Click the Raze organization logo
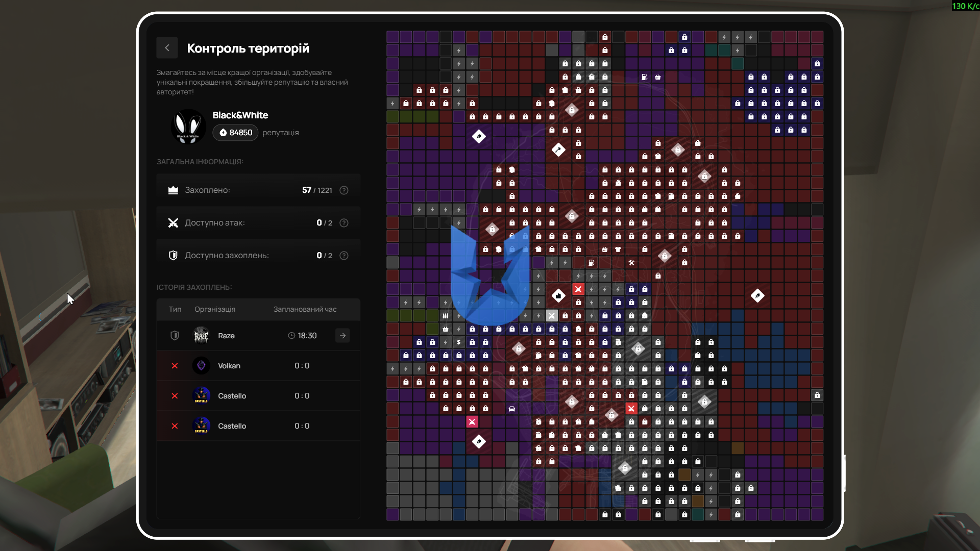Viewport: 980px width, 551px height. click(201, 336)
